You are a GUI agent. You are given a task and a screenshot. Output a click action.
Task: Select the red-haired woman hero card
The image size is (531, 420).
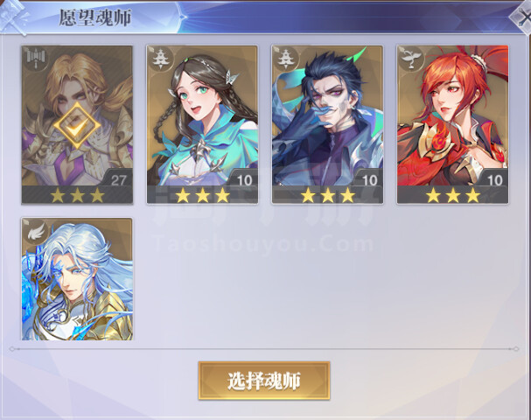(x=453, y=124)
